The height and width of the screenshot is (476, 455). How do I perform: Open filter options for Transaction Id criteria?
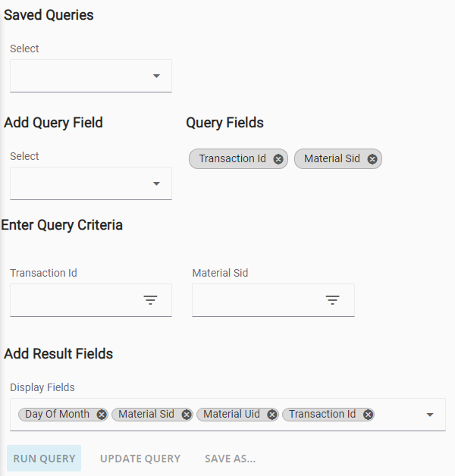click(150, 300)
